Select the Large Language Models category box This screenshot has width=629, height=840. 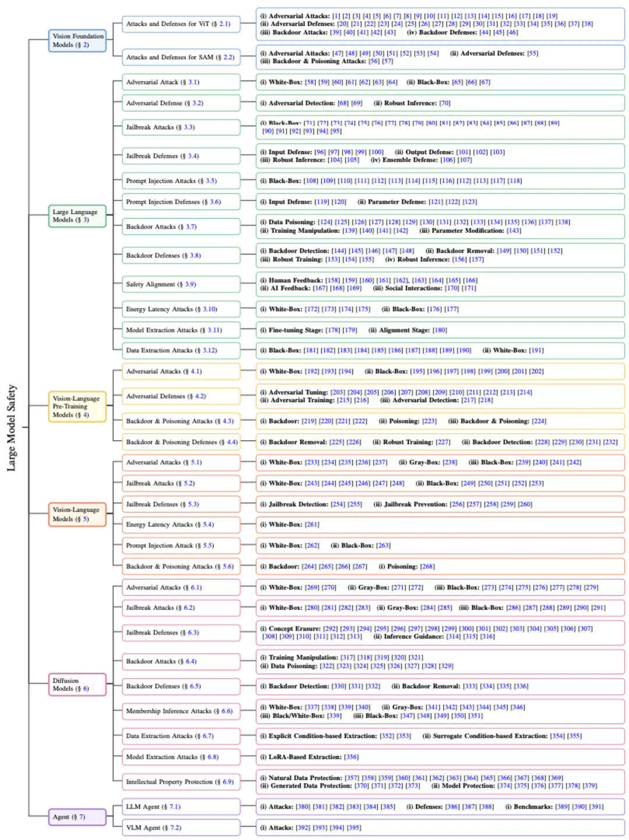point(77,216)
